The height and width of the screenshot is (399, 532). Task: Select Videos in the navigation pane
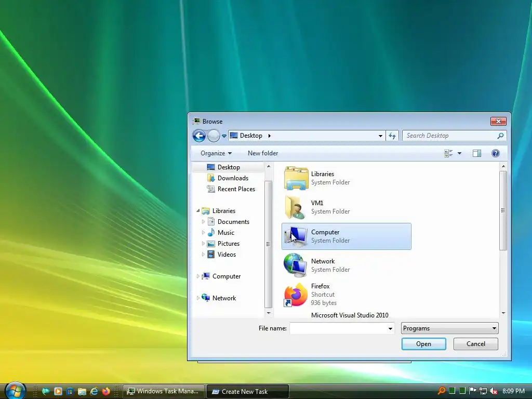click(227, 255)
